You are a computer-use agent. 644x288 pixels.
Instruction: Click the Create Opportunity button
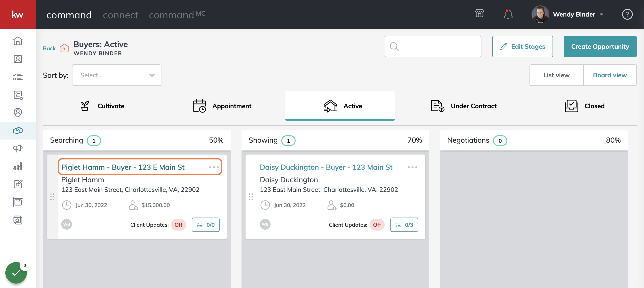(x=600, y=47)
